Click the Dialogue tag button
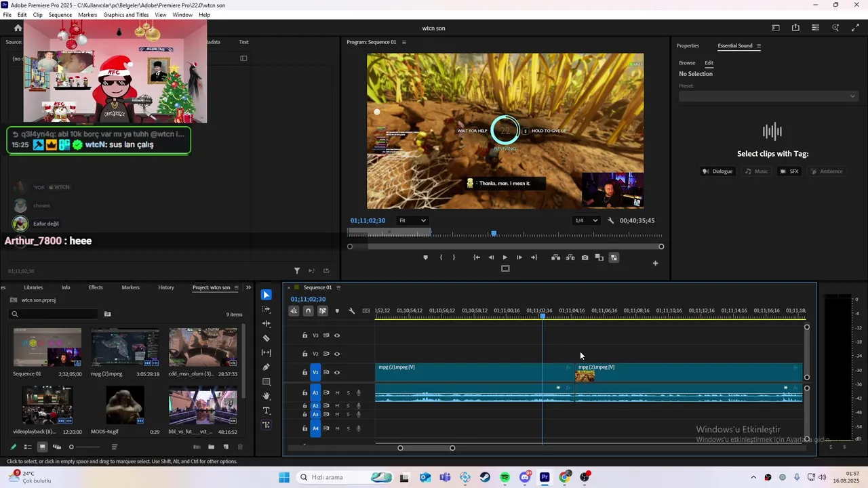 click(717, 171)
